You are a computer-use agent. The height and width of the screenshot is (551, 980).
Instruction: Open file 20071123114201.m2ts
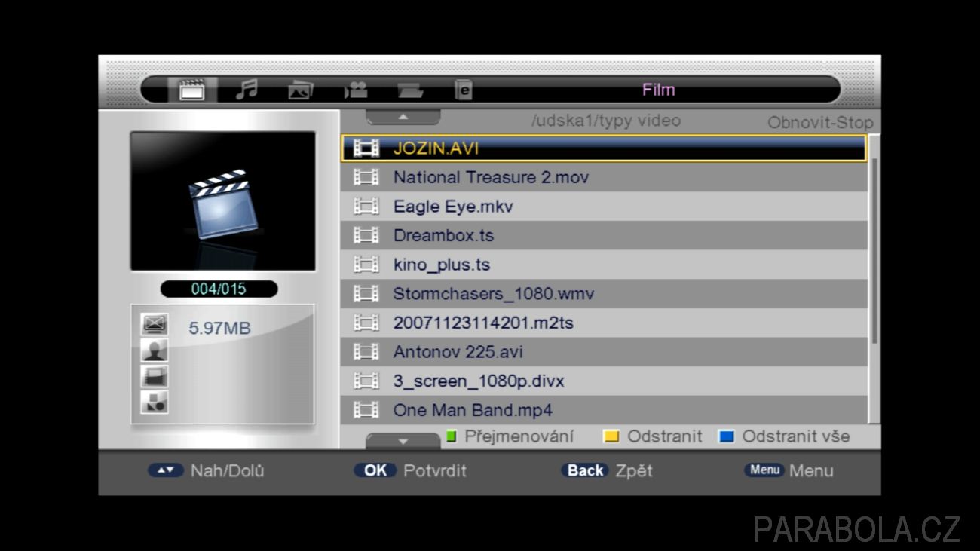(x=605, y=323)
